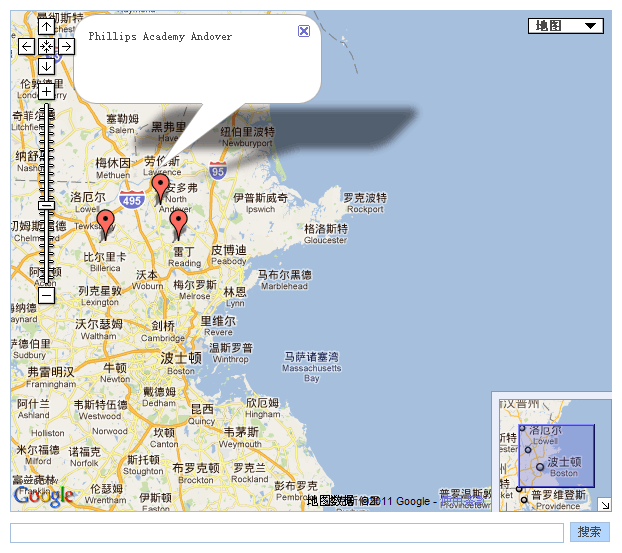Viewport: 622px width, 553px height.
Task: Open the 地图 map type dropdown
Action: (x=566, y=26)
